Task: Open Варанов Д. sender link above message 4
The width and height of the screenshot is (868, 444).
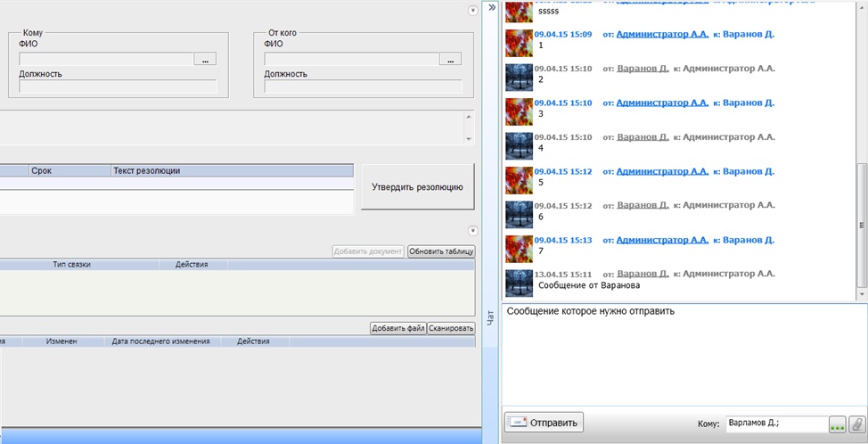Action: click(643, 137)
